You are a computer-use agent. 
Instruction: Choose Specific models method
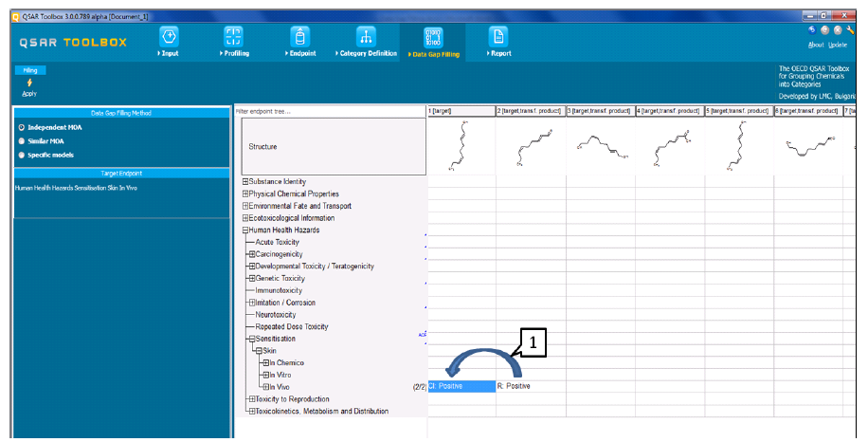point(22,156)
